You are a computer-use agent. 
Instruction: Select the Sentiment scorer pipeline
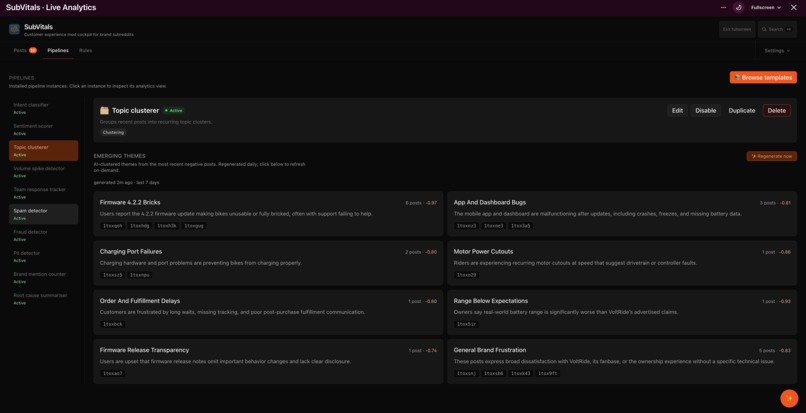coord(44,129)
